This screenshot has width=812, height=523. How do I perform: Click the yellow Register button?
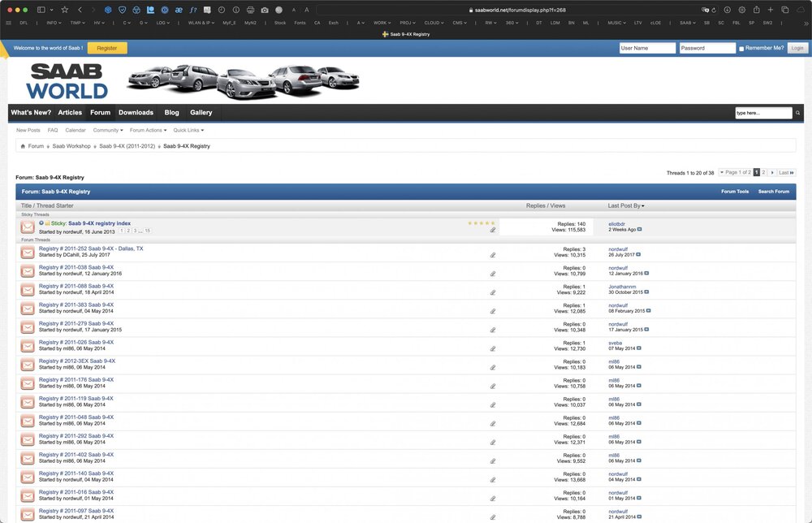tap(107, 48)
